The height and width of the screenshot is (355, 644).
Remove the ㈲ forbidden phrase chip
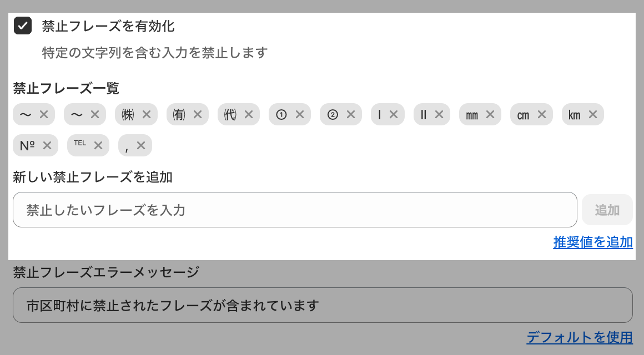click(198, 114)
